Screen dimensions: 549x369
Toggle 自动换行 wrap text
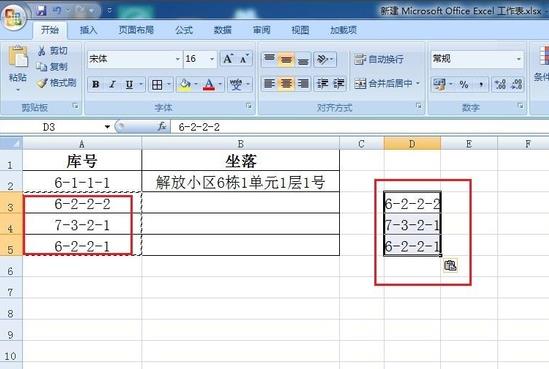[x=379, y=59]
